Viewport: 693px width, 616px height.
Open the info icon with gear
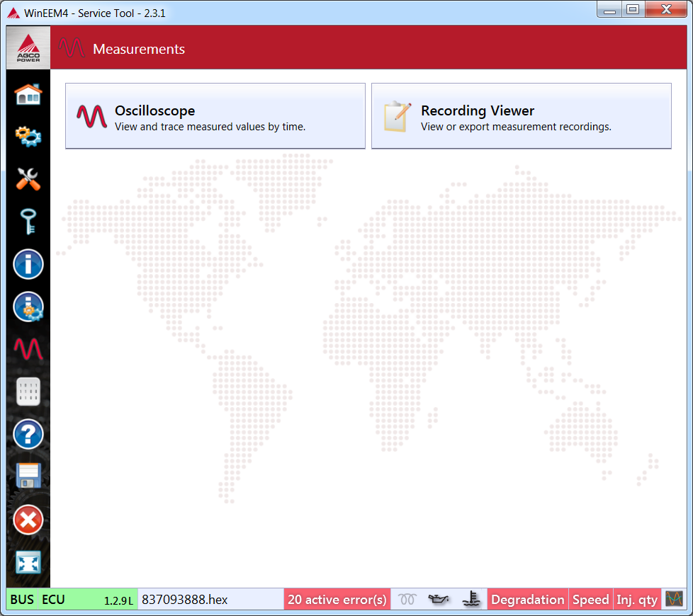click(28, 307)
